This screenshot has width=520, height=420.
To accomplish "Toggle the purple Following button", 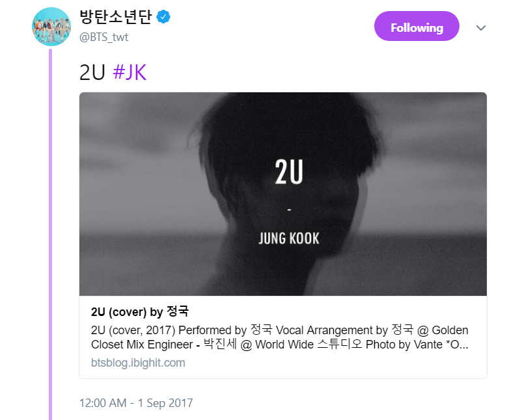I will point(417,26).
